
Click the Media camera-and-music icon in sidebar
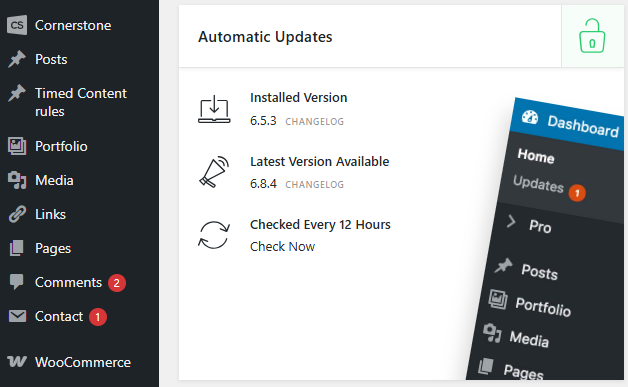pyautogui.click(x=17, y=180)
